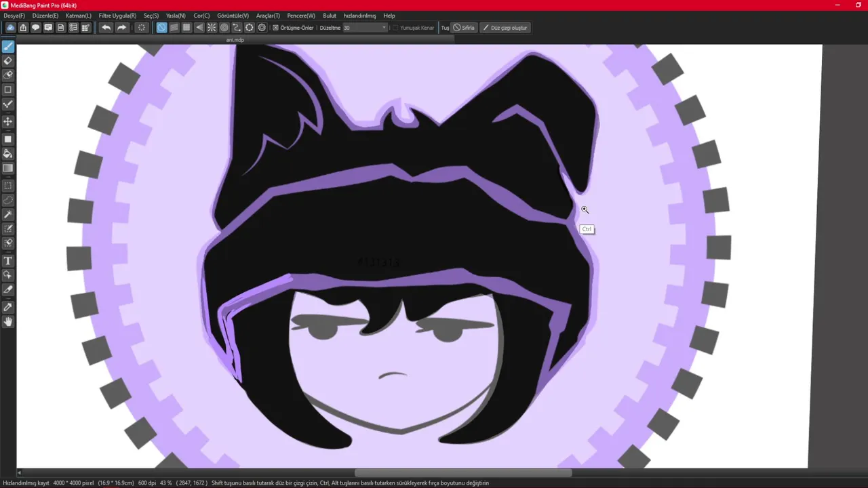Pick the Shape brush tool

[8, 89]
